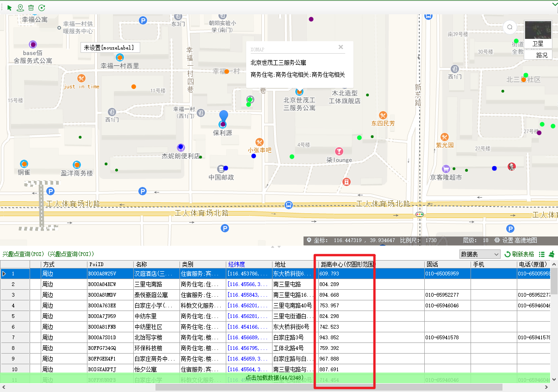The image size is (558, 392).
Task: Click the 手机 column header
Action: click(494, 264)
